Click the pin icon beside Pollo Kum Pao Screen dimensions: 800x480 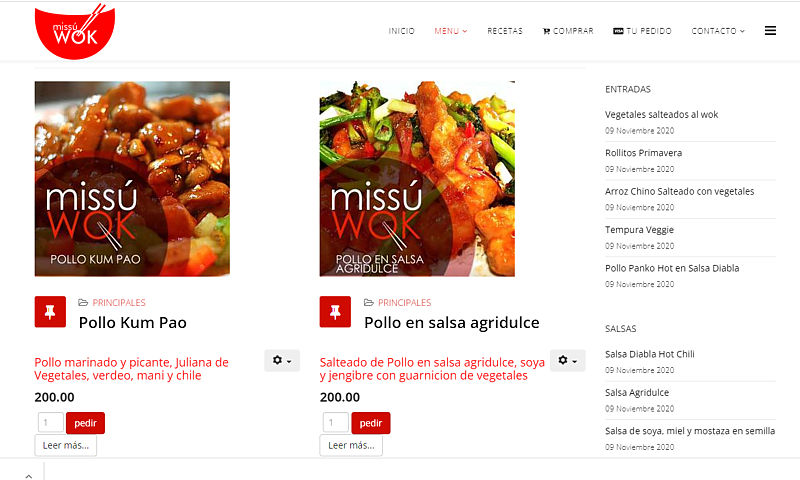point(51,312)
